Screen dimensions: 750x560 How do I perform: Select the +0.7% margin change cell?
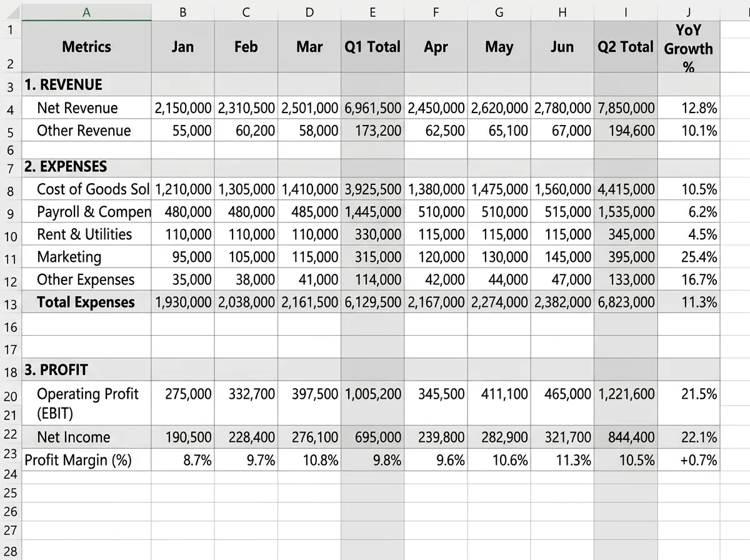click(689, 460)
